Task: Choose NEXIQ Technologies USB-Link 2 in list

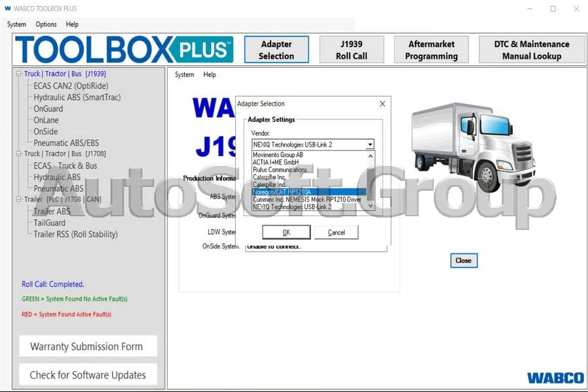Action: pos(292,206)
